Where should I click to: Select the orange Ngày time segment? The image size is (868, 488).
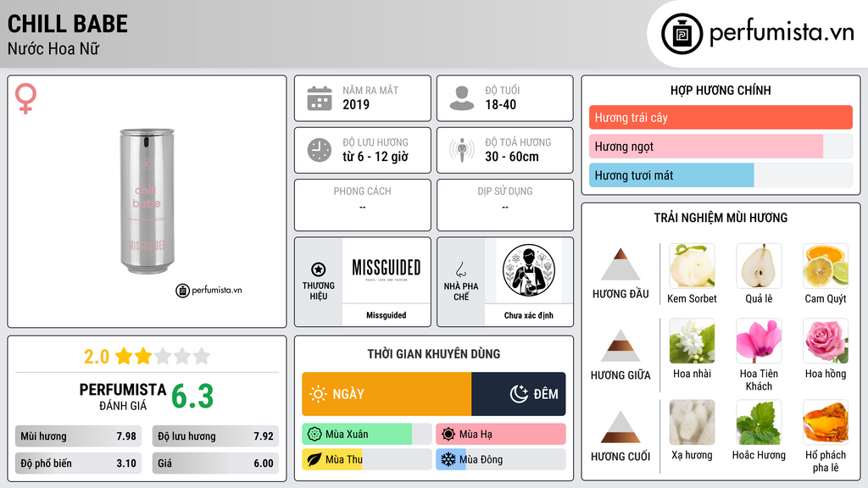point(387,394)
